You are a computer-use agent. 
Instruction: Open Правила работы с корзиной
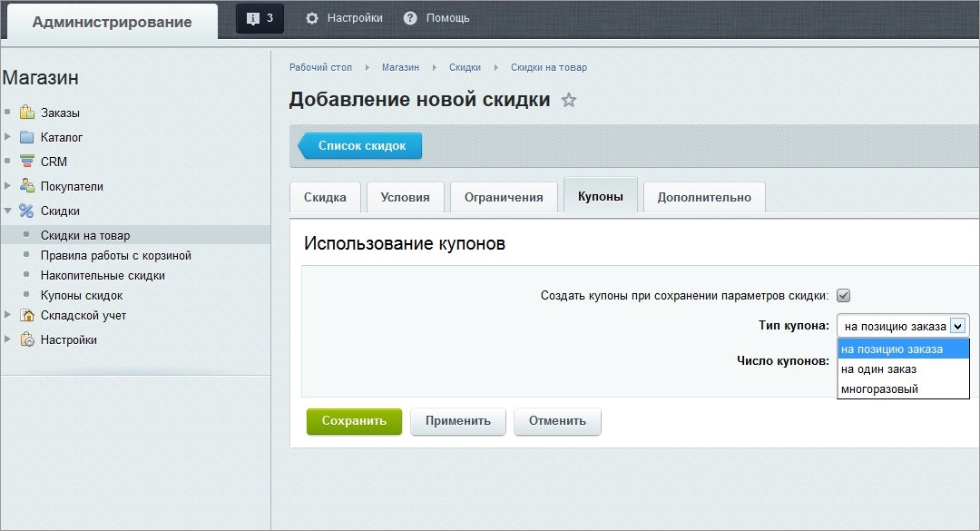(x=115, y=255)
